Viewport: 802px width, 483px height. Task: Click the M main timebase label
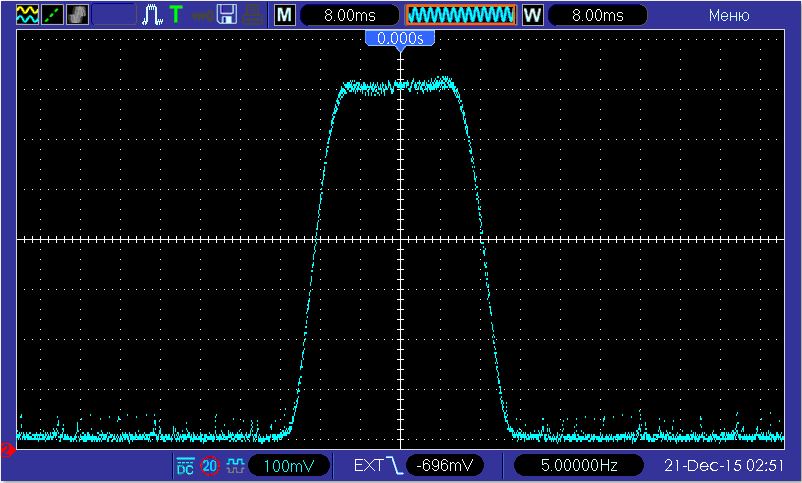point(284,15)
